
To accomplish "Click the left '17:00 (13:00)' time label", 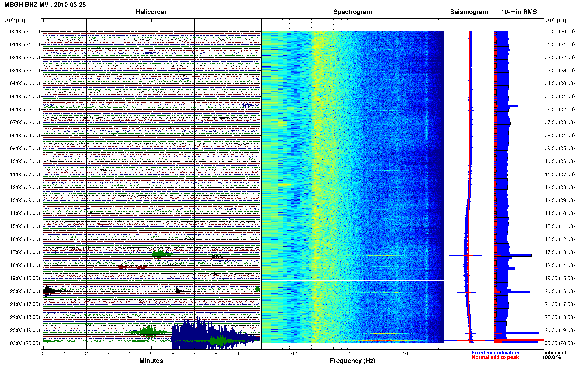I will coord(25,252).
